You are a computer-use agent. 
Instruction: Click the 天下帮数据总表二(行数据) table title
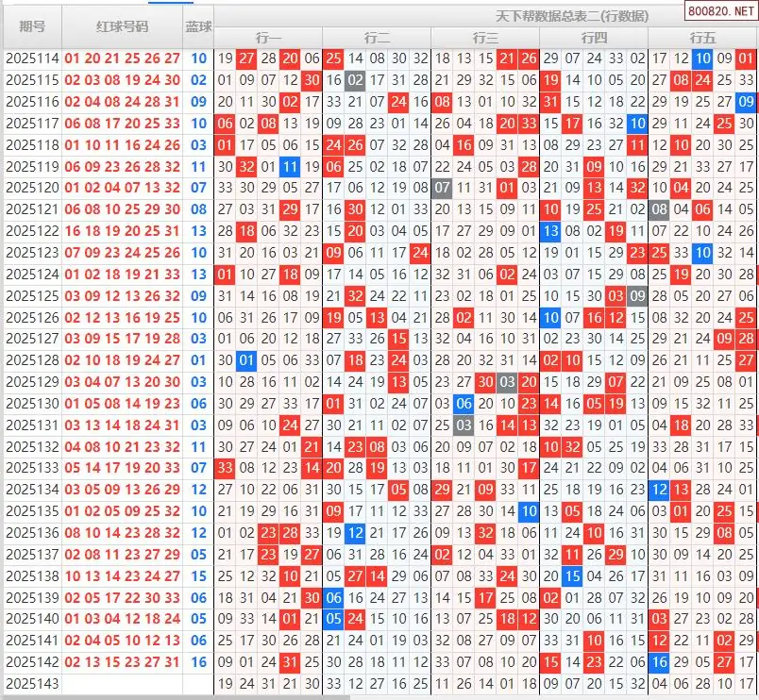572,17
